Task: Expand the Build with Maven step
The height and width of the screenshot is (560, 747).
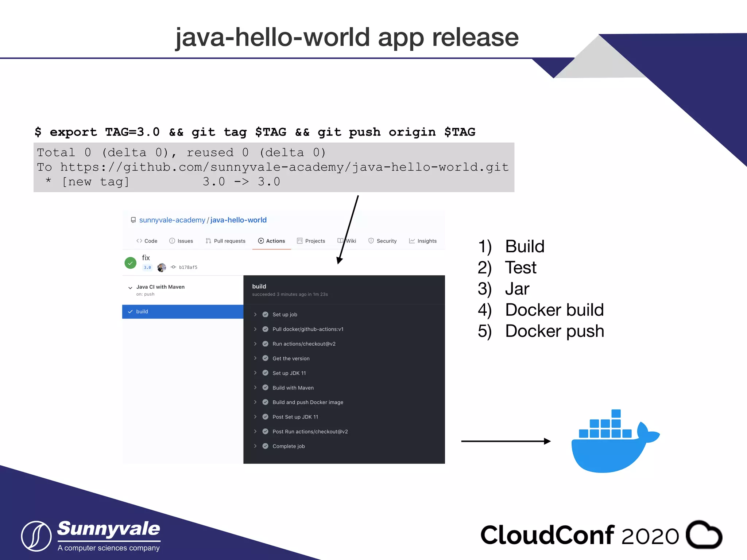Action: tap(255, 388)
